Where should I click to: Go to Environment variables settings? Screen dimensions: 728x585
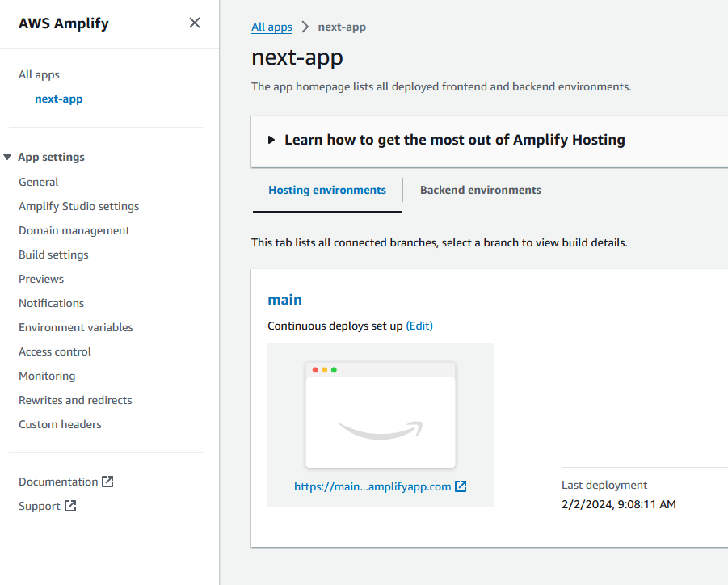pyautogui.click(x=75, y=326)
